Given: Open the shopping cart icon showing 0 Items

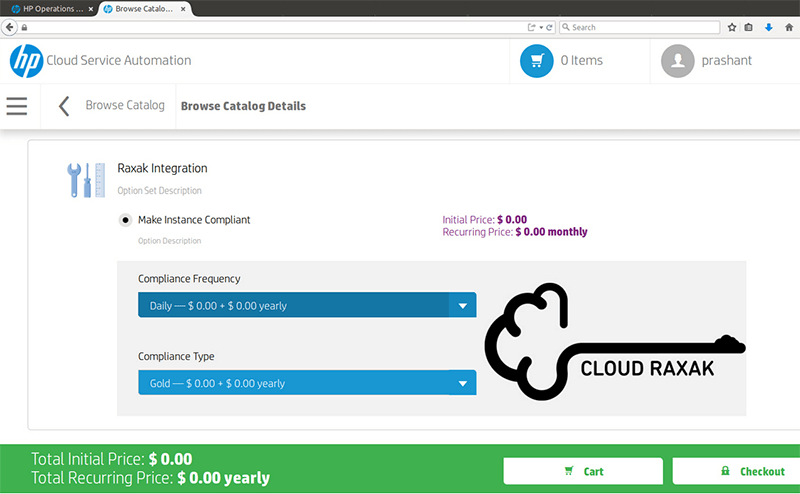Looking at the screenshot, I should pyautogui.click(x=537, y=61).
